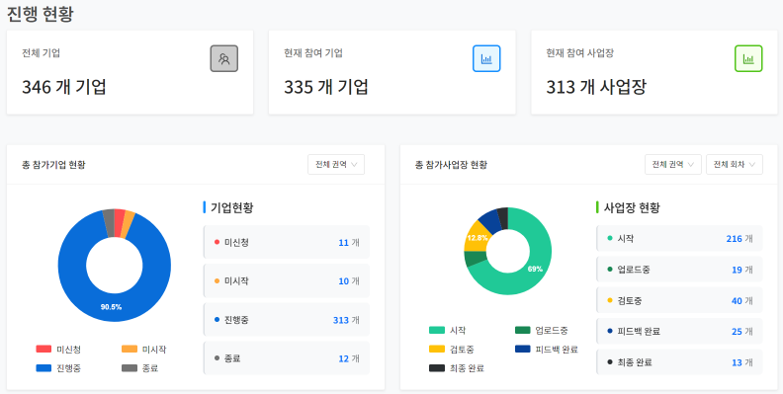This screenshot has width=783, height=394.
Task: Toggle the 종료 gray legend swatch
Action: click(x=129, y=368)
